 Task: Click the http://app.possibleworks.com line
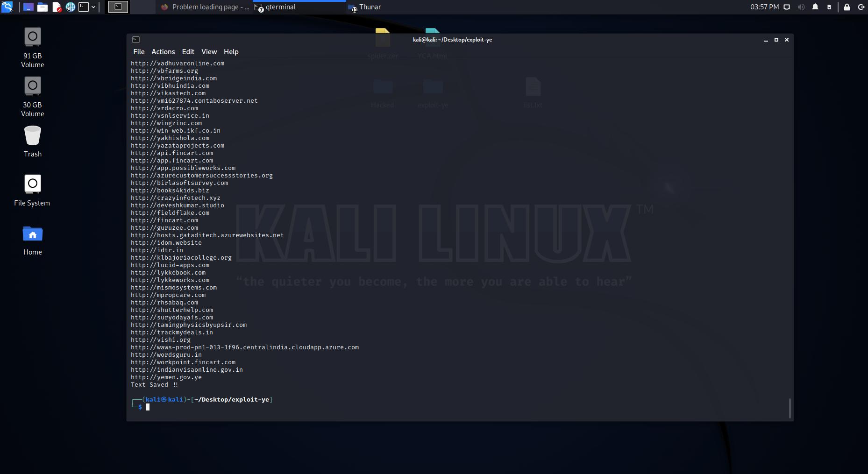click(183, 168)
